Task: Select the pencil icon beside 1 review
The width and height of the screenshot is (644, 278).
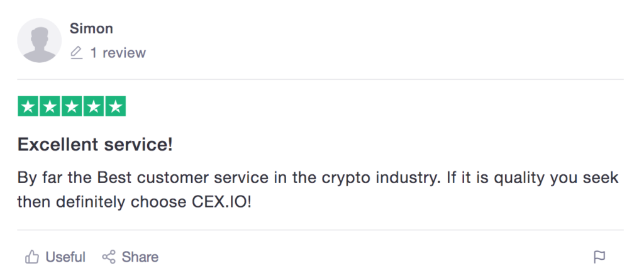Action: pos(76,53)
